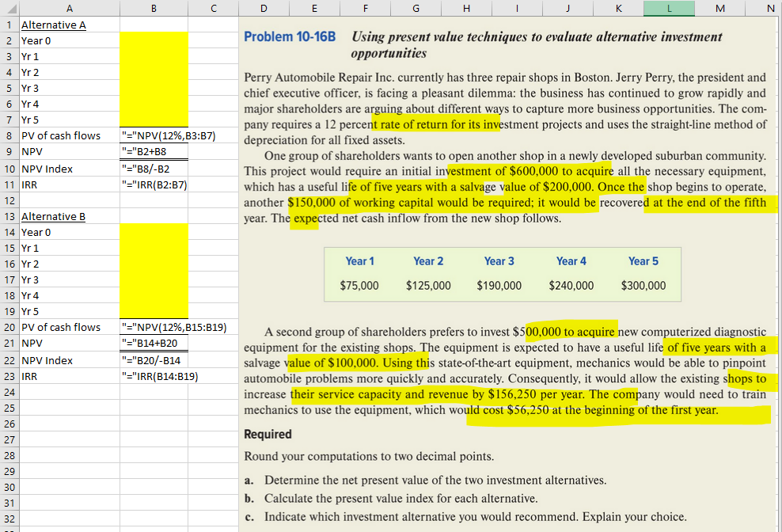Image resolution: width=782 pixels, height=532 pixels.
Task: Click the formula cell "="IRR(B2:B7)
Action: [154, 184]
